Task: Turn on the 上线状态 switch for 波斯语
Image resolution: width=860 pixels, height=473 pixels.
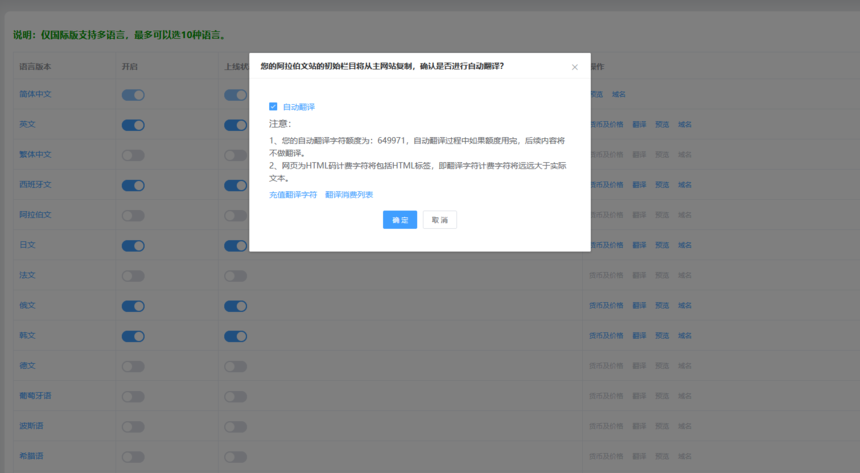Action: pyautogui.click(x=236, y=427)
